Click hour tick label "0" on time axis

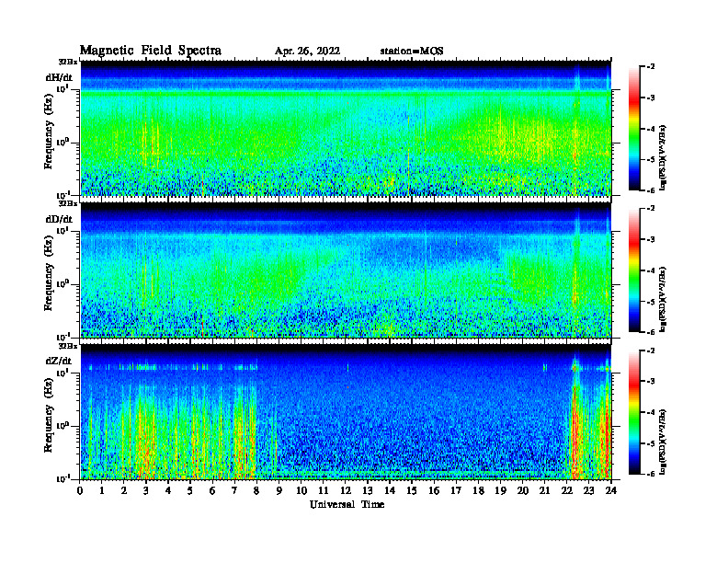pyautogui.click(x=80, y=491)
